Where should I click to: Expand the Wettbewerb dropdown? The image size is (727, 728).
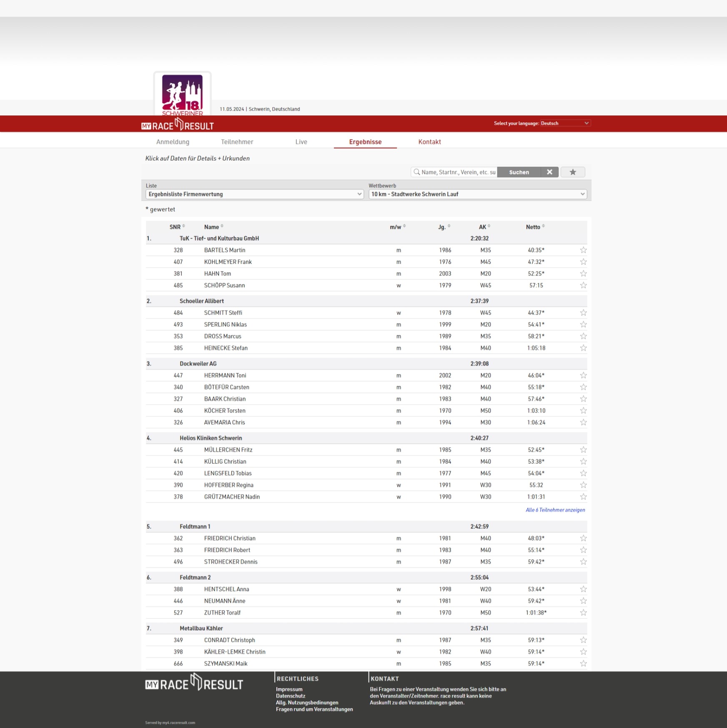click(478, 194)
